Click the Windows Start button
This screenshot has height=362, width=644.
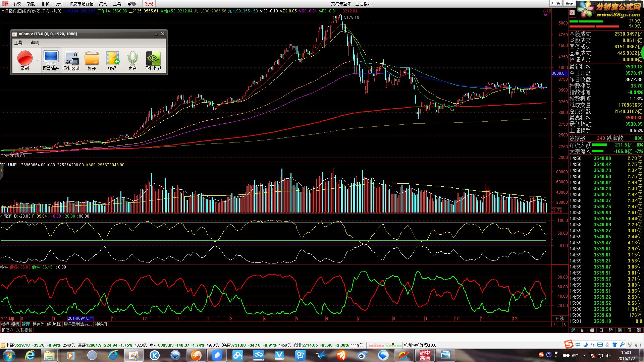(x=9, y=355)
